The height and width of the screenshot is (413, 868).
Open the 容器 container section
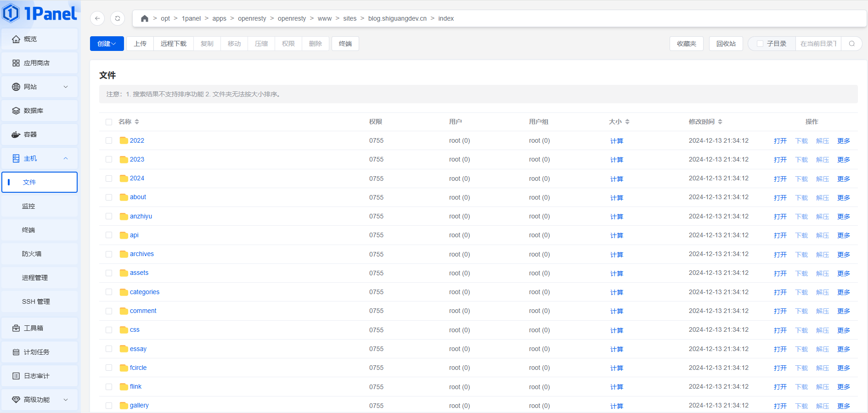click(x=39, y=134)
